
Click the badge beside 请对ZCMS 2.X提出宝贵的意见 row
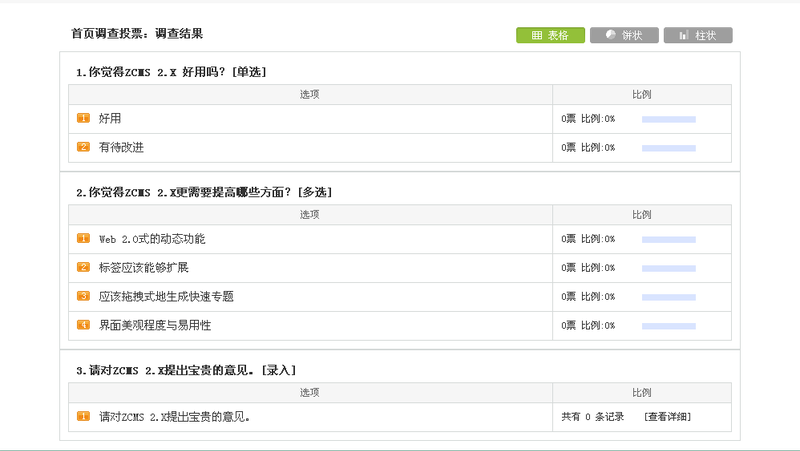point(84,416)
